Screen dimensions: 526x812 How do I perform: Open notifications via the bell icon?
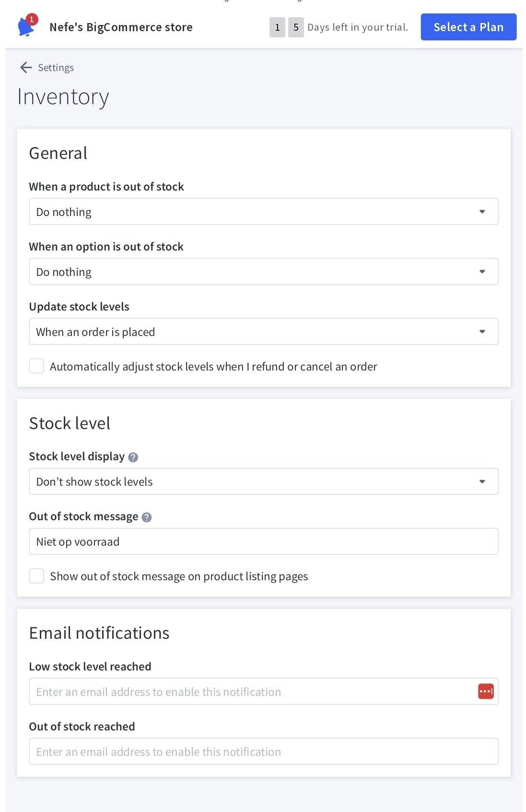25,26
